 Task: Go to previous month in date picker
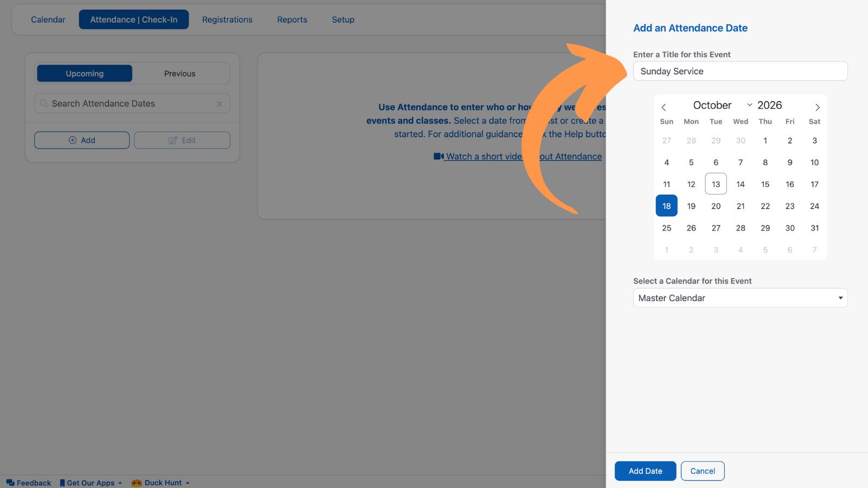663,107
